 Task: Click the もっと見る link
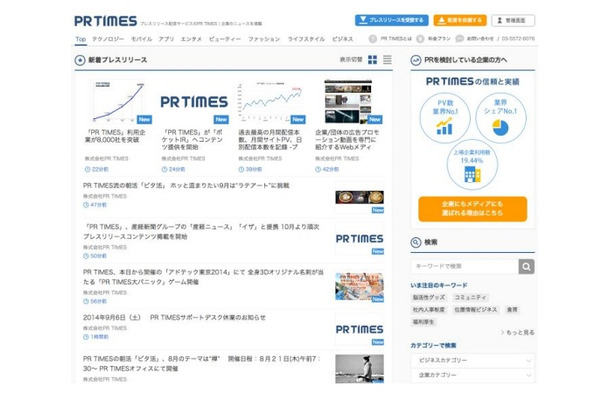[x=517, y=333]
